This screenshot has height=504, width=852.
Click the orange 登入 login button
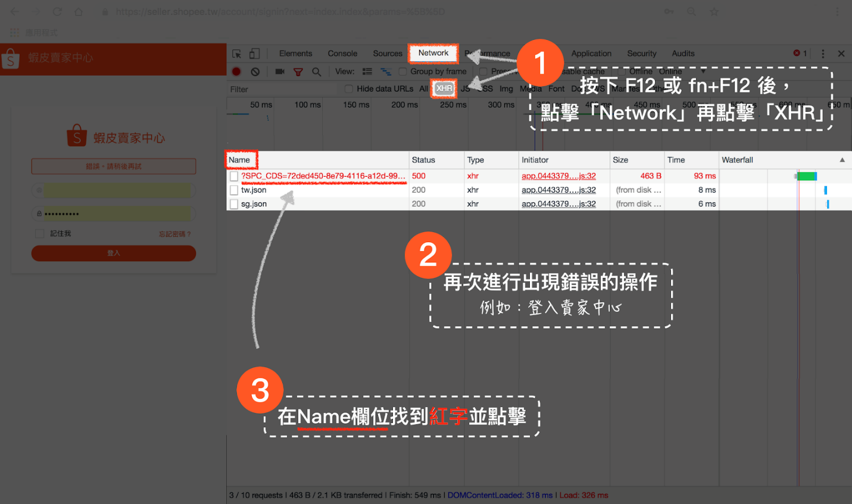coord(113,253)
